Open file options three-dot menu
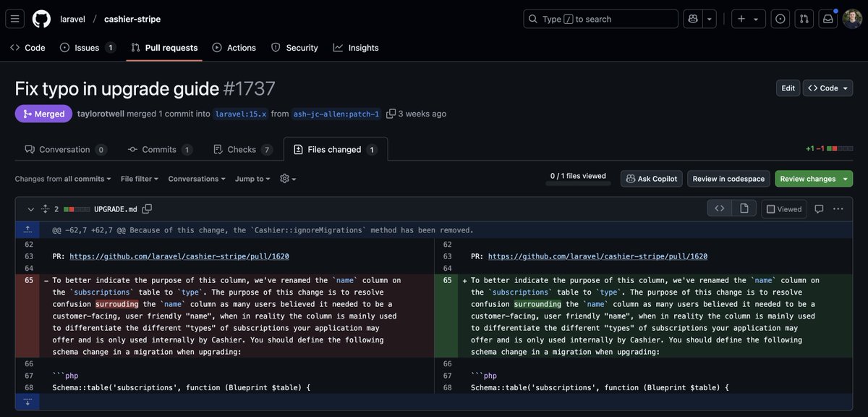The height and width of the screenshot is (417, 868). click(838, 209)
